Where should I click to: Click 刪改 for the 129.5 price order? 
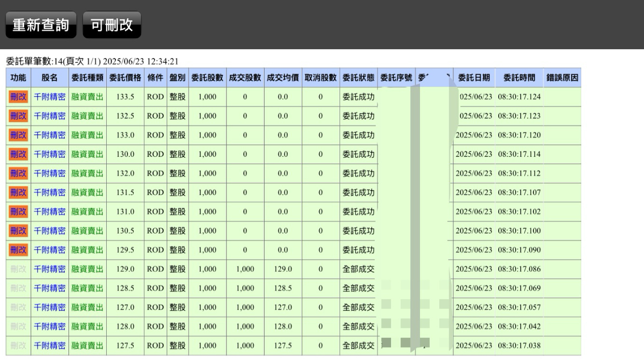pyautogui.click(x=18, y=249)
